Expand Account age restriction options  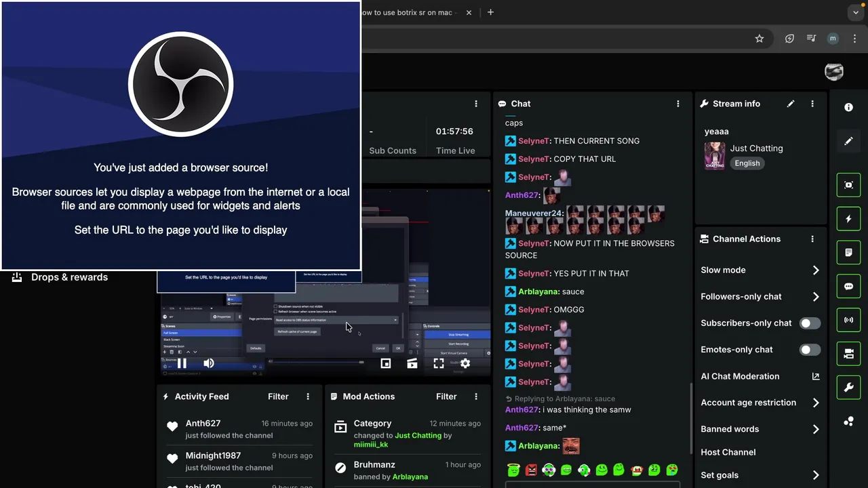(816, 403)
